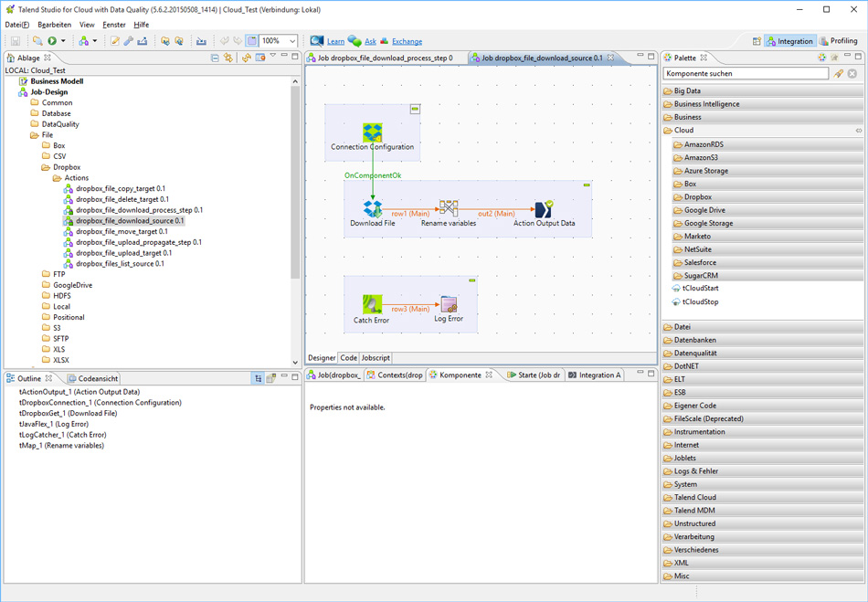Image resolution: width=868 pixels, height=602 pixels.
Task: Open the Bearbeiten menu
Action: coord(54,25)
